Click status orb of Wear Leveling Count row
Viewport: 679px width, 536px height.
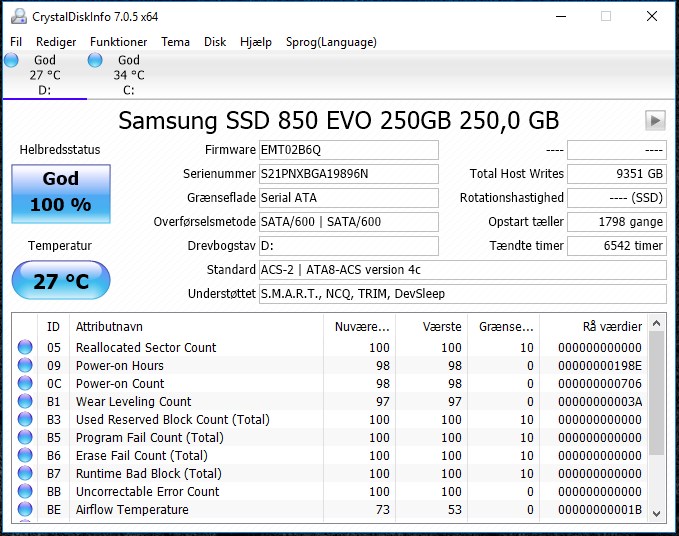(x=25, y=401)
